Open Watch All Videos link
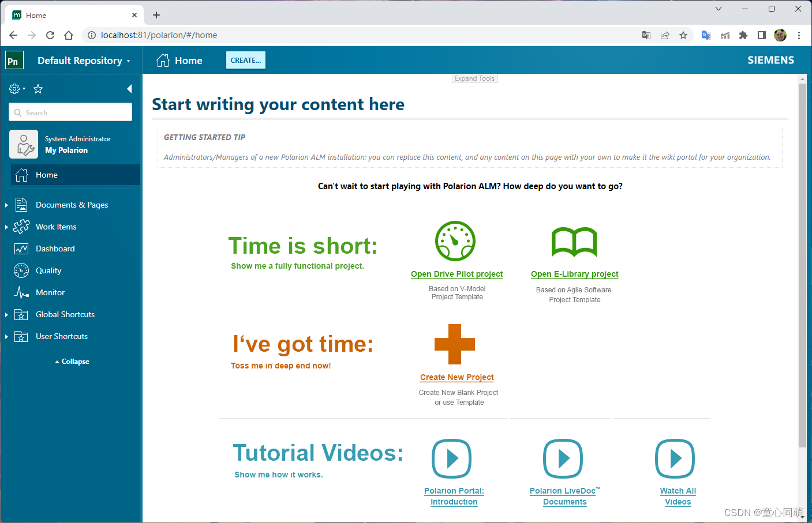 tap(678, 496)
